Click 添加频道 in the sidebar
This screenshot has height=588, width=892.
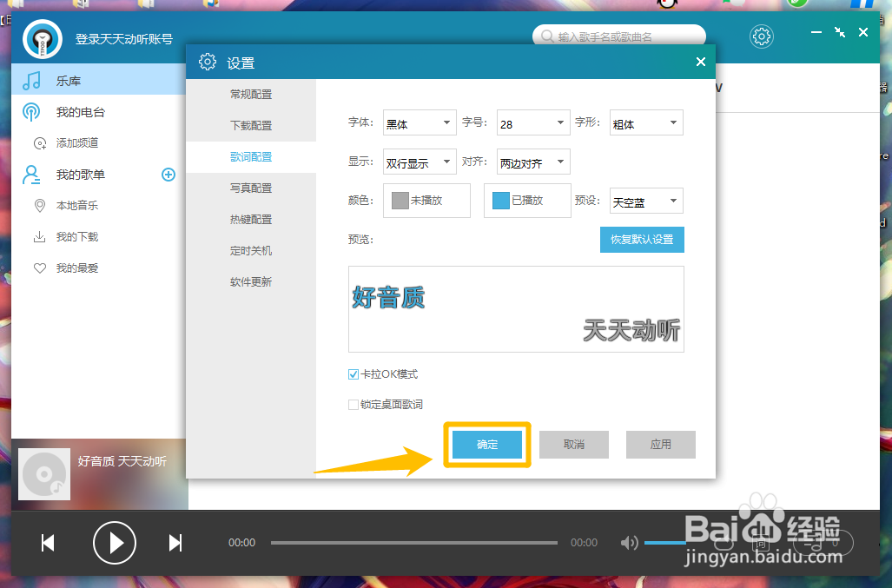pyautogui.click(x=77, y=143)
